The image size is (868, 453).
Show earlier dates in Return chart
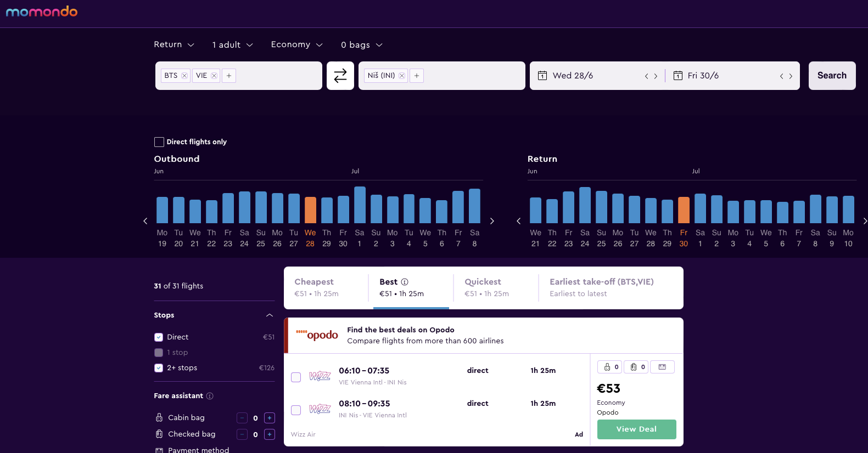tap(519, 221)
